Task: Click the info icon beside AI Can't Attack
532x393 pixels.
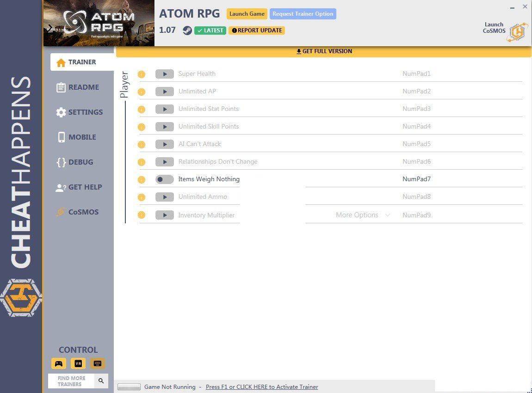Action: [142, 145]
